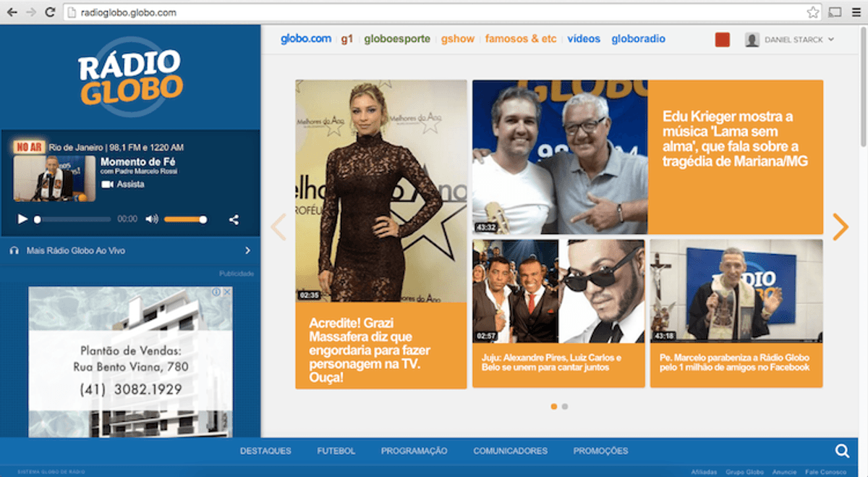
Task: Open the Edu Krieger photo thumbnail
Action: click(x=560, y=157)
